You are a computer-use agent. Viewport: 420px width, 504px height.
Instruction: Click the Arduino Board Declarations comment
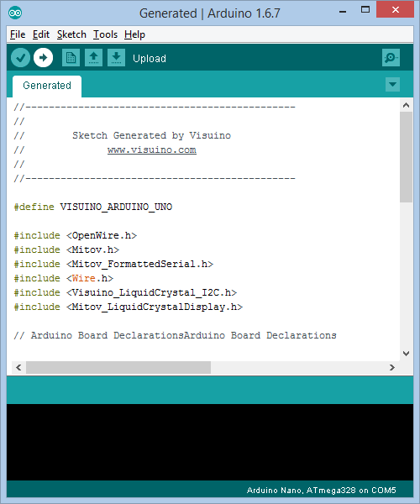(175, 335)
